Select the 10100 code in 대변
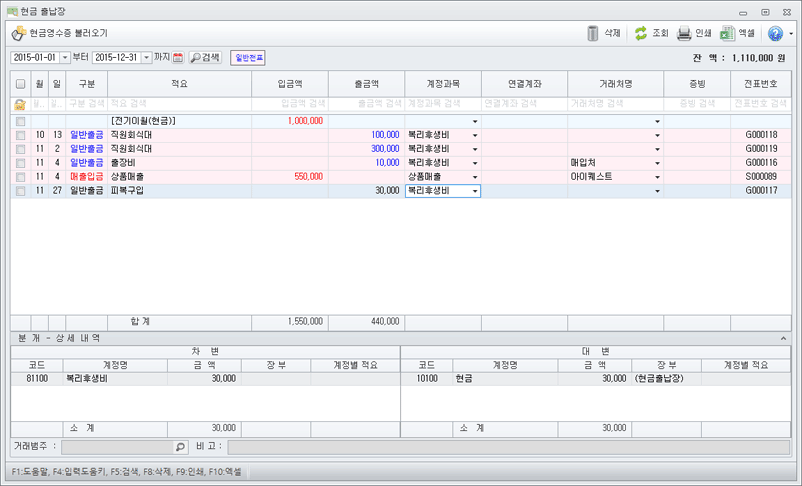This screenshot has width=802, height=486. [427, 379]
